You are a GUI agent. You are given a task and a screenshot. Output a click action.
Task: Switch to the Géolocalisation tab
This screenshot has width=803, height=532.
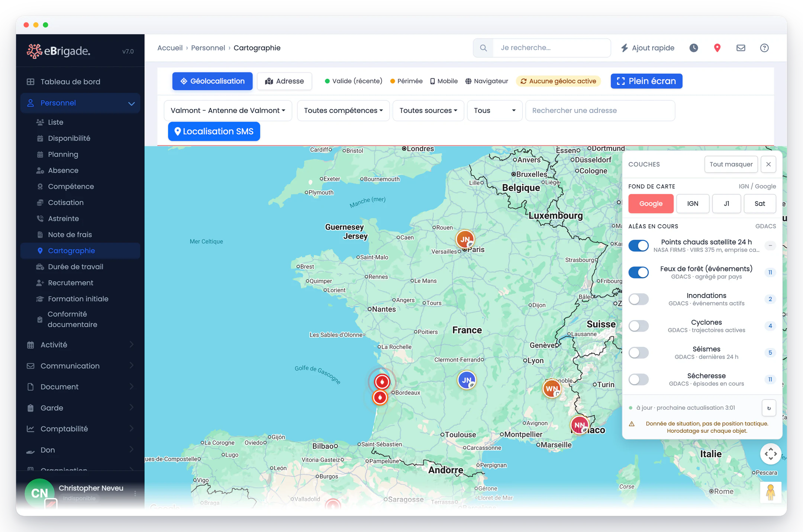pyautogui.click(x=212, y=81)
